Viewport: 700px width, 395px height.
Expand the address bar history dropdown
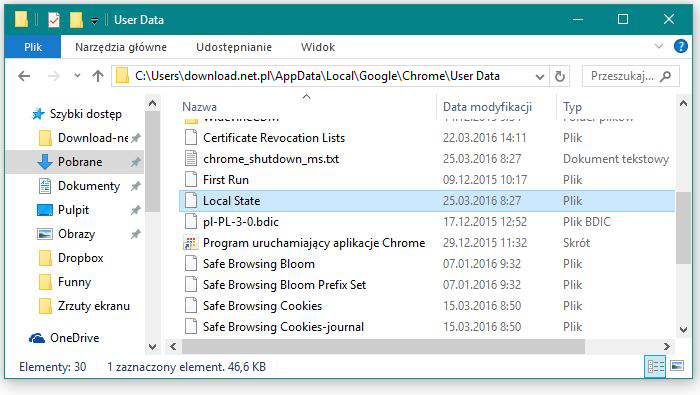(x=540, y=77)
